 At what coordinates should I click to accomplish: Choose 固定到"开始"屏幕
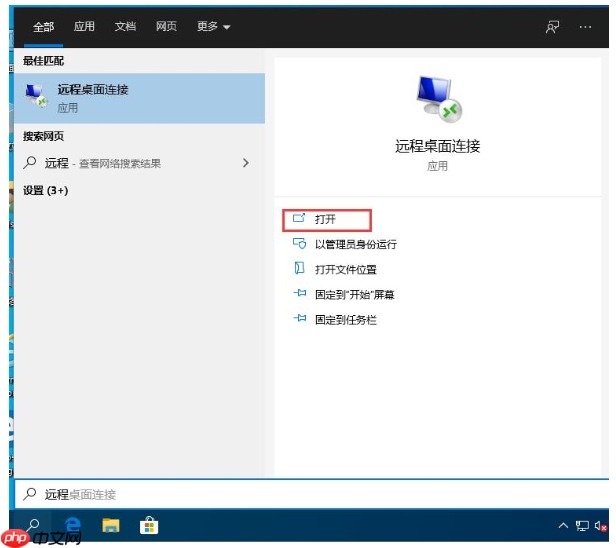coord(355,295)
